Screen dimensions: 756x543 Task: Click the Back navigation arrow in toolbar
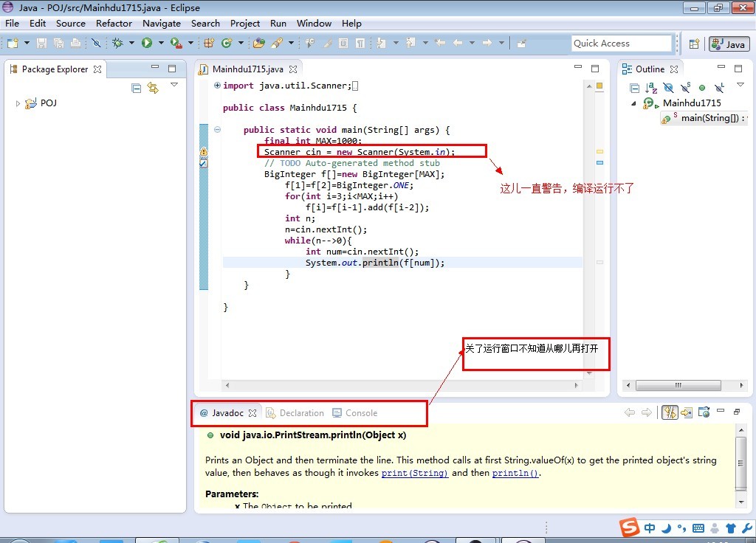(458, 44)
